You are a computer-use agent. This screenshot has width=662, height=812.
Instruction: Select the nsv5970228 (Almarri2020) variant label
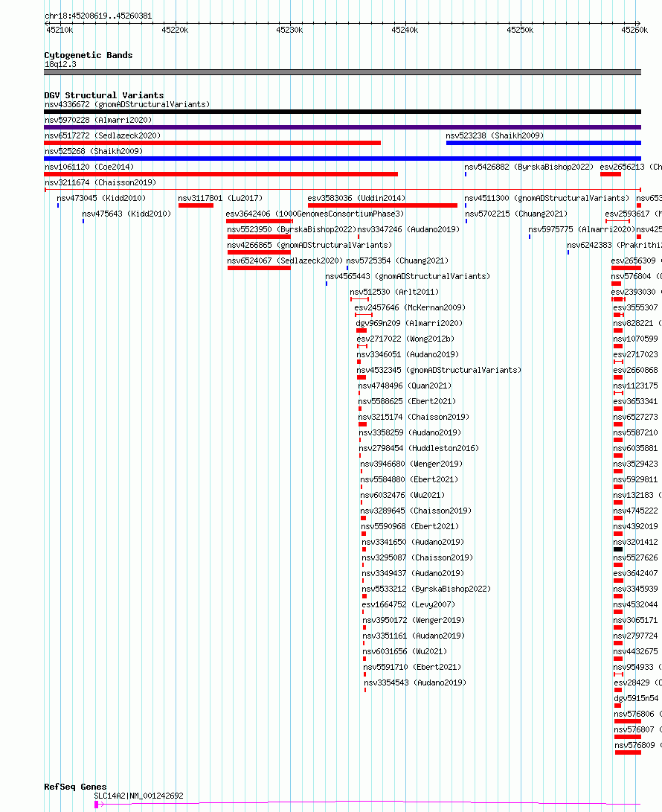[x=98, y=120]
